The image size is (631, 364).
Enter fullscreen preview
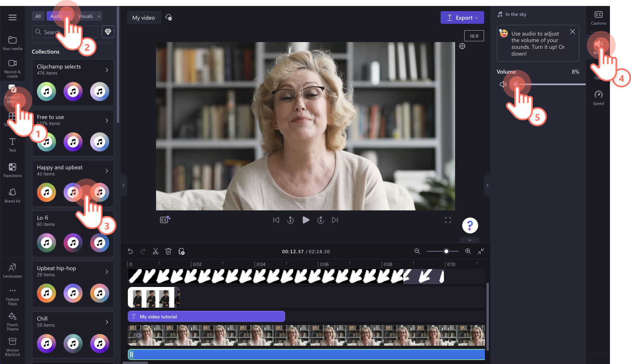(x=448, y=220)
